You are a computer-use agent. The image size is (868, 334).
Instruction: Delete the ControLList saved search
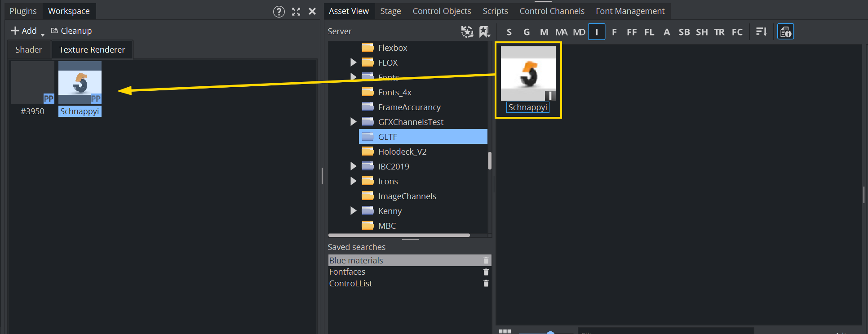tap(486, 284)
